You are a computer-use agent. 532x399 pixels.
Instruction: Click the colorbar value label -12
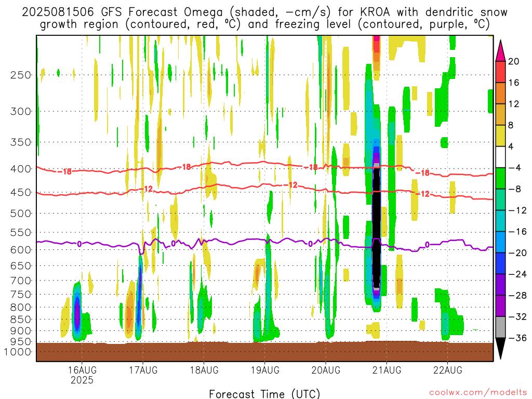point(517,211)
